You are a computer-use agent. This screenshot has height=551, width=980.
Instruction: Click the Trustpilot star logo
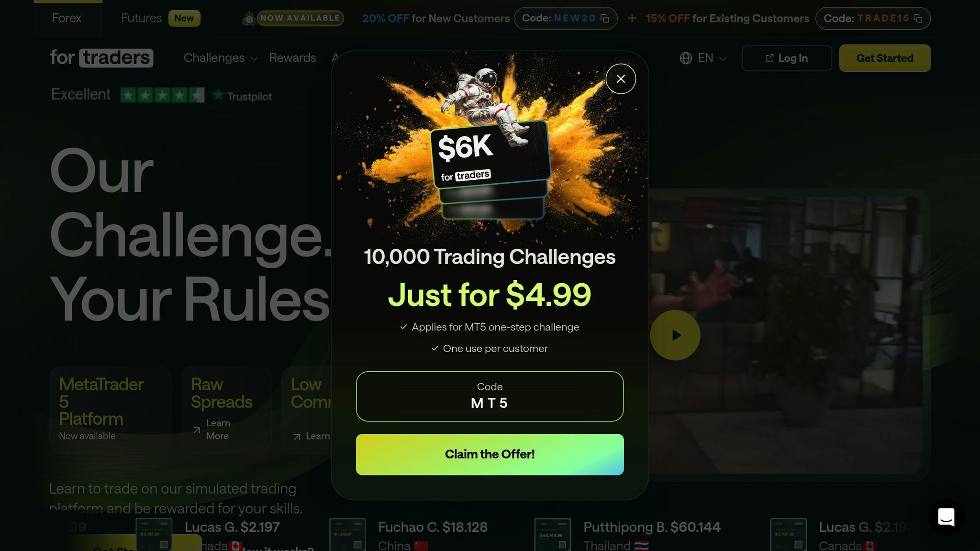(218, 95)
